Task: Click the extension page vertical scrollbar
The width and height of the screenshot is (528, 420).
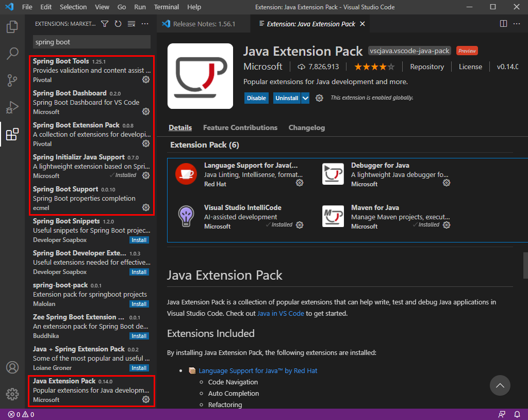Action: tap(525, 265)
